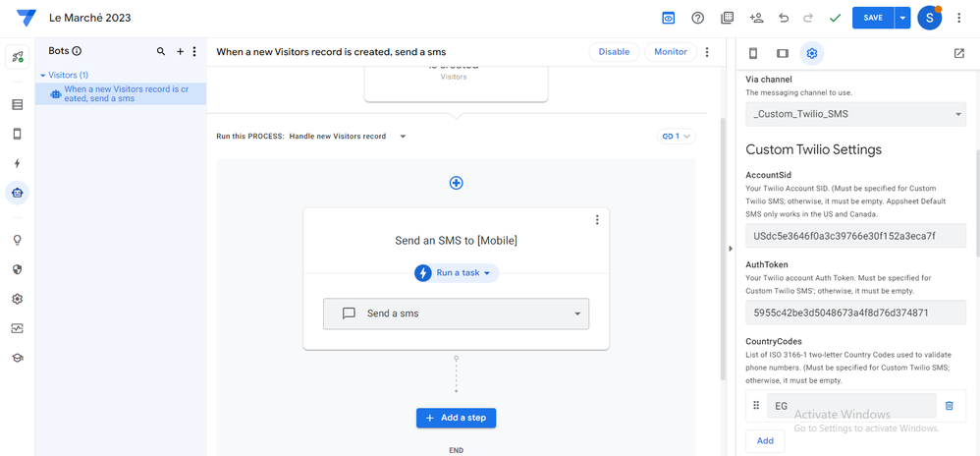
Task: Open the SAVE button dropdown arrow
Action: pyautogui.click(x=902, y=18)
